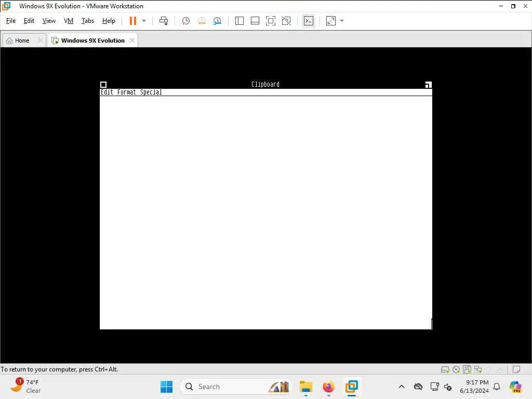Expand the stretch guest dropdown arrow

(x=342, y=21)
